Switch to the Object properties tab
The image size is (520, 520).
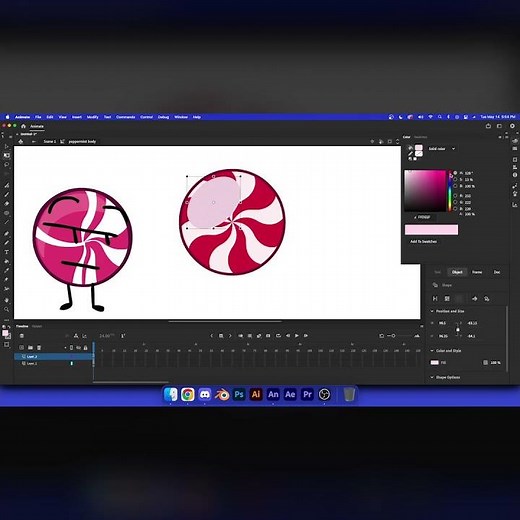coord(457,272)
